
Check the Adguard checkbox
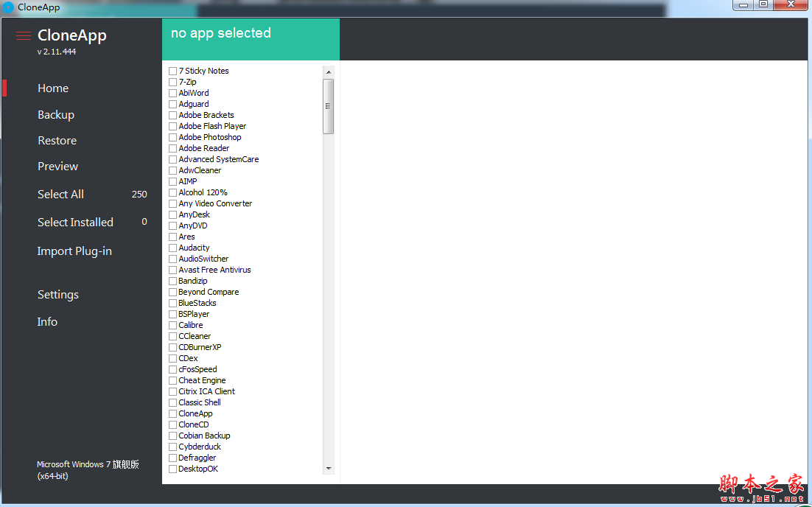pyautogui.click(x=173, y=104)
